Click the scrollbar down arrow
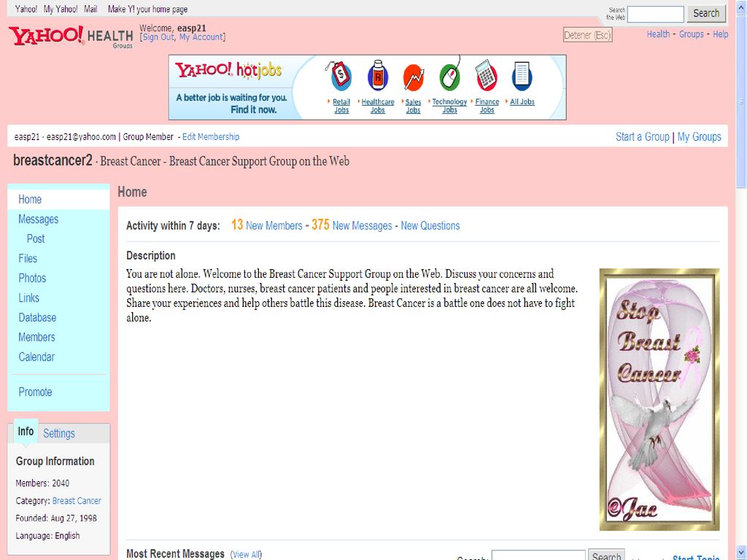The height and width of the screenshot is (560, 747). pyautogui.click(x=741, y=553)
